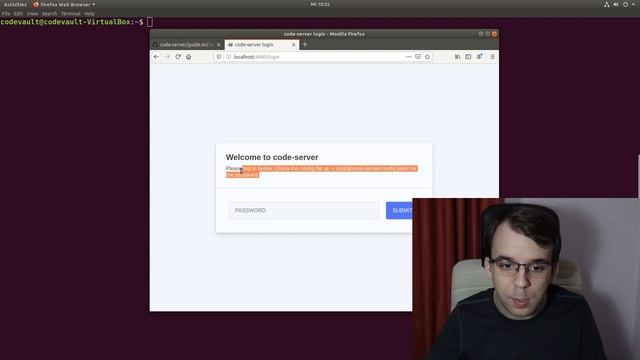Screen dimensions: 640x360
Task: Maximize the Firefox window
Action: (487, 34)
